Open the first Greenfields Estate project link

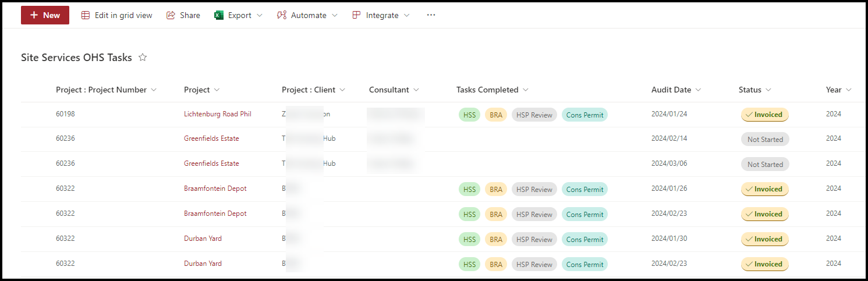[211, 138]
